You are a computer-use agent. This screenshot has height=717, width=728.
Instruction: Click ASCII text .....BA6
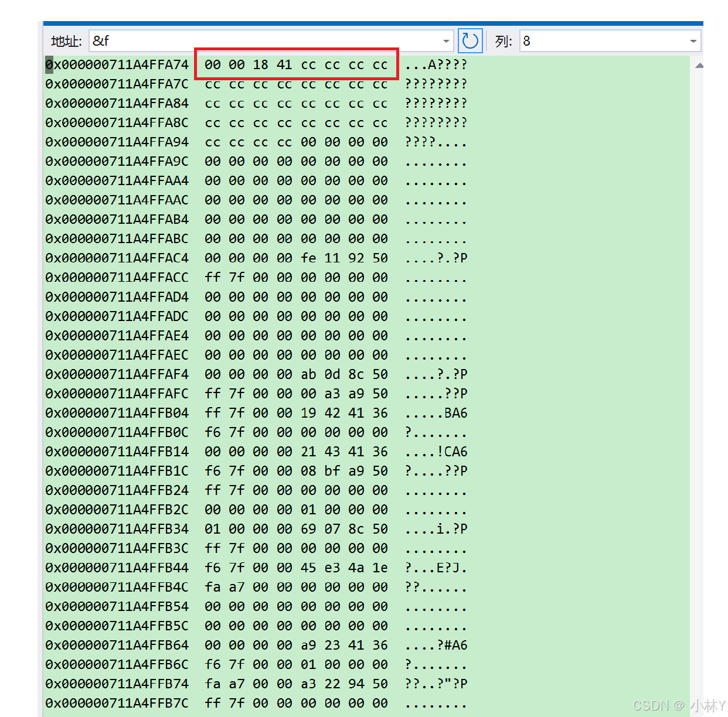(436, 412)
